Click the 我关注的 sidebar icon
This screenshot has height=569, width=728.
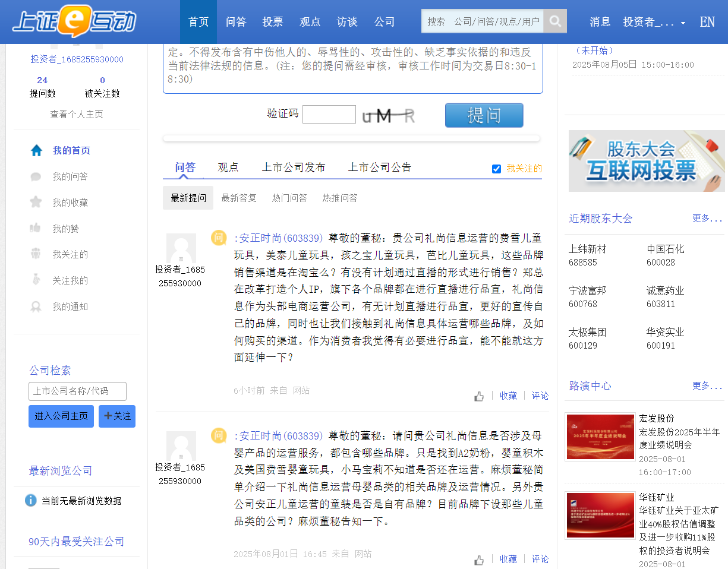[x=36, y=254]
